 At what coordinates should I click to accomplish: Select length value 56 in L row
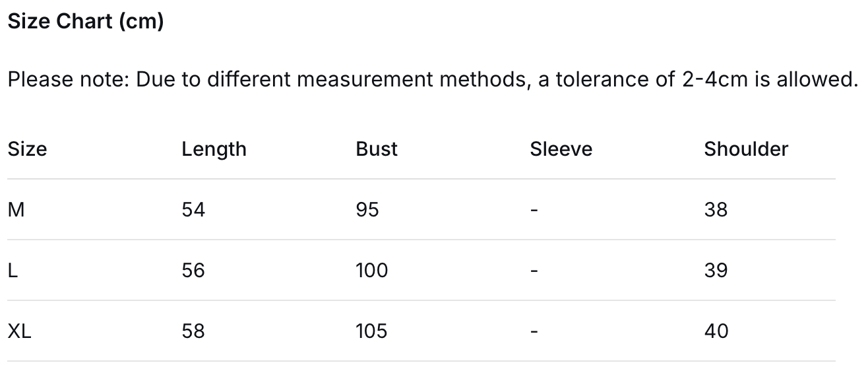(193, 271)
